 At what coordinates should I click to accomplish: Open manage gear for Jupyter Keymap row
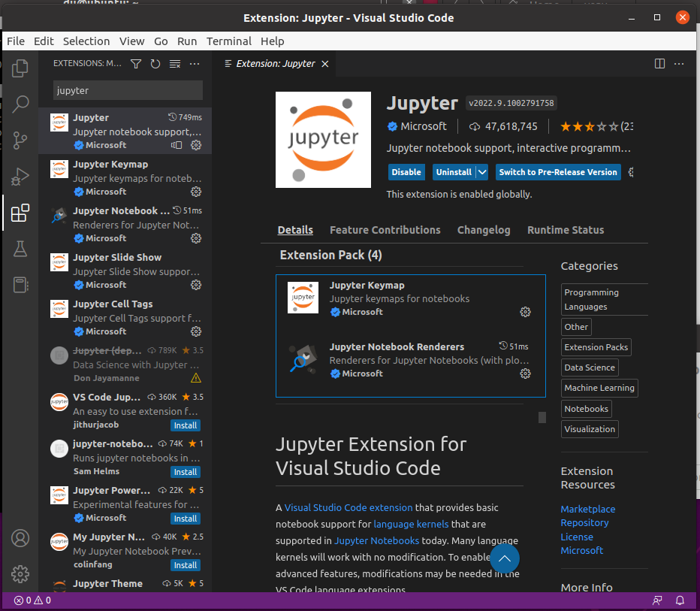196,192
